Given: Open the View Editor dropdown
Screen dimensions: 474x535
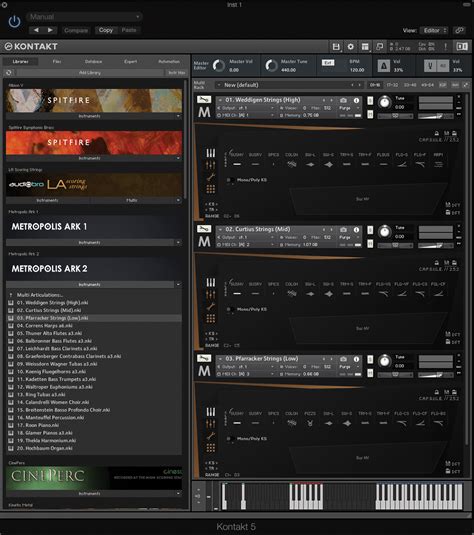Looking at the screenshot, I should [x=434, y=30].
